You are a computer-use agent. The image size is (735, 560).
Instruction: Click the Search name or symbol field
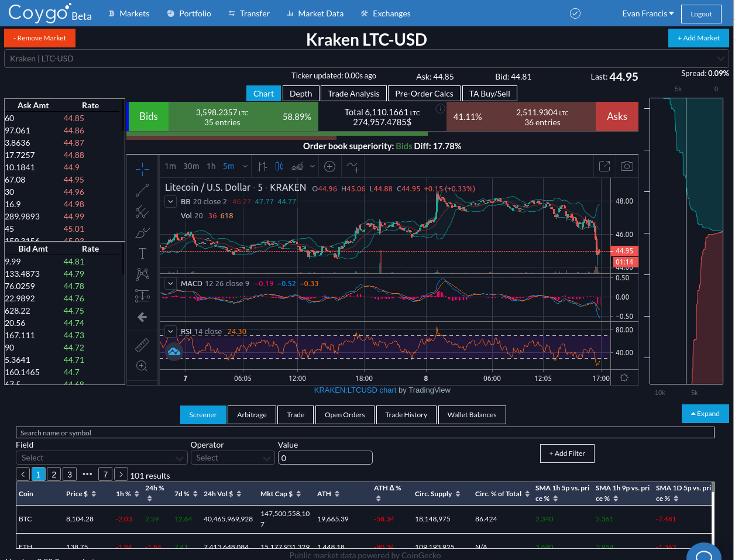365,432
